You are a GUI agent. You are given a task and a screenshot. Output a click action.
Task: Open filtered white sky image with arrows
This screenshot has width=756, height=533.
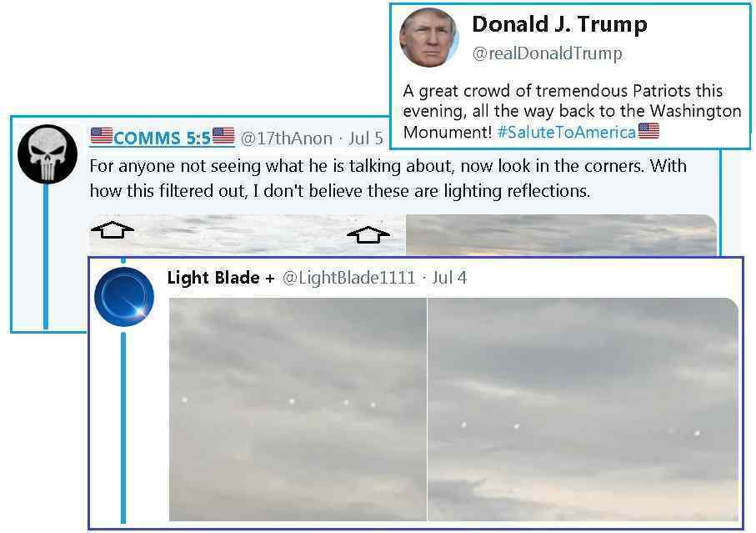[247, 234]
